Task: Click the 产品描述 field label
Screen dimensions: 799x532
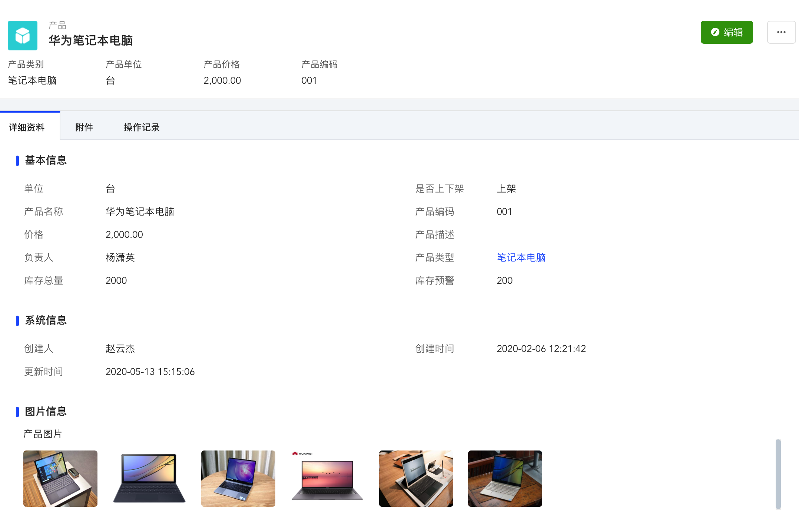Action: 435,235
